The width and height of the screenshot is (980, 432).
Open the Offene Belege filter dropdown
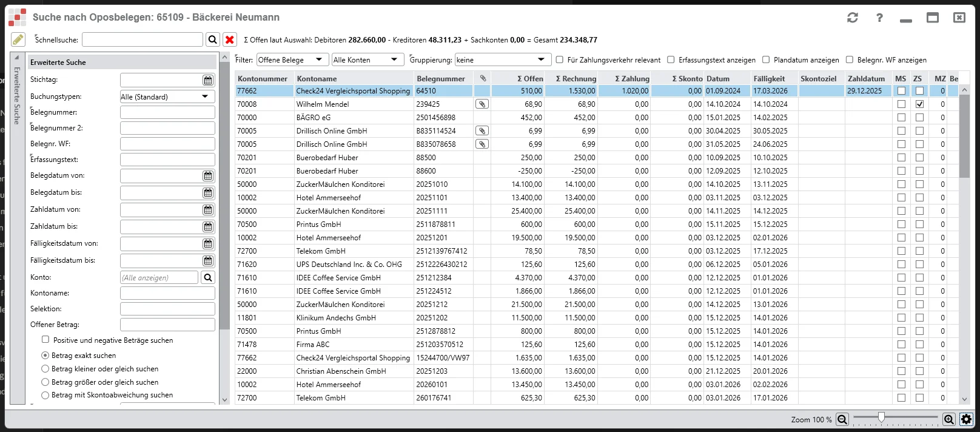292,59
